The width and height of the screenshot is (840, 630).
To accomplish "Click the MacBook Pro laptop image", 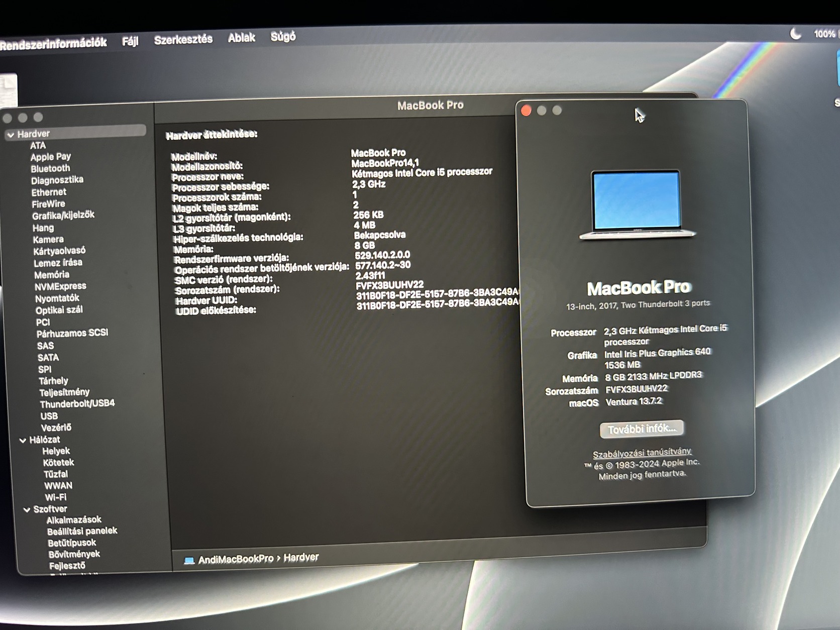I will click(637, 205).
